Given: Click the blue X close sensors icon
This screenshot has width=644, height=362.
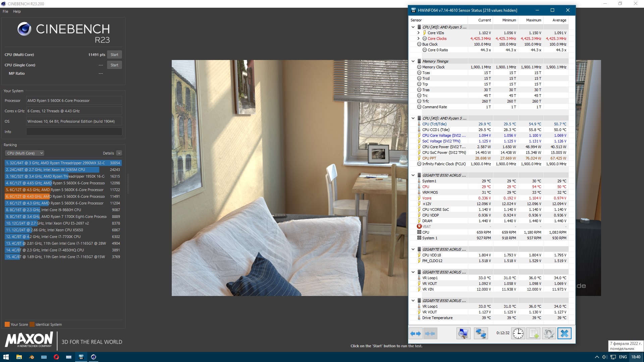Looking at the screenshot, I should point(564,334).
